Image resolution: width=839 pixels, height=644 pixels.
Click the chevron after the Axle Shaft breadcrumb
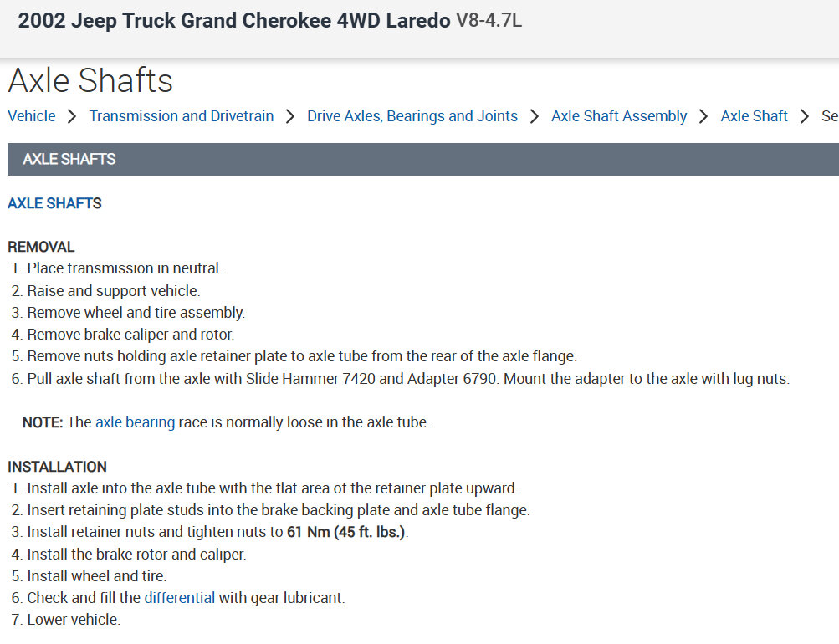[x=805, y=116]
